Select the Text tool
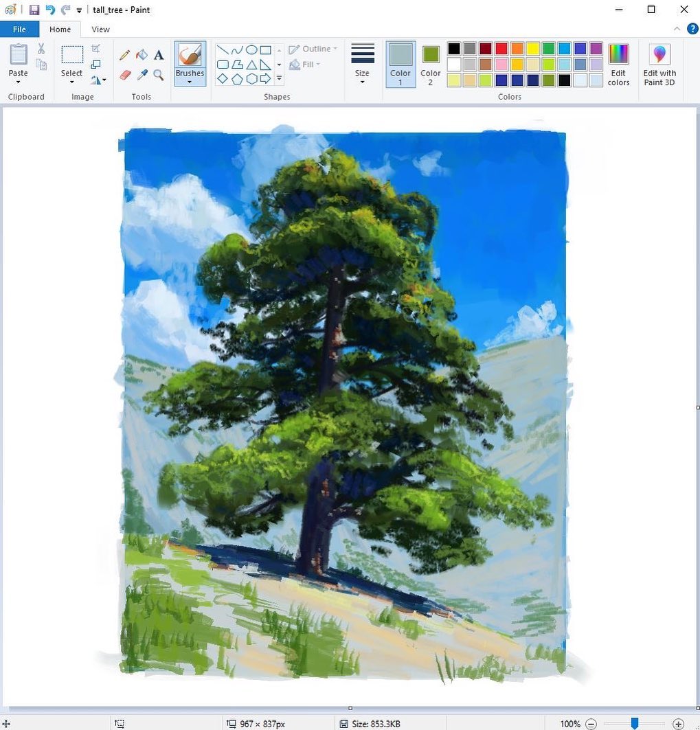700x730 pixels. coord(159,55)
